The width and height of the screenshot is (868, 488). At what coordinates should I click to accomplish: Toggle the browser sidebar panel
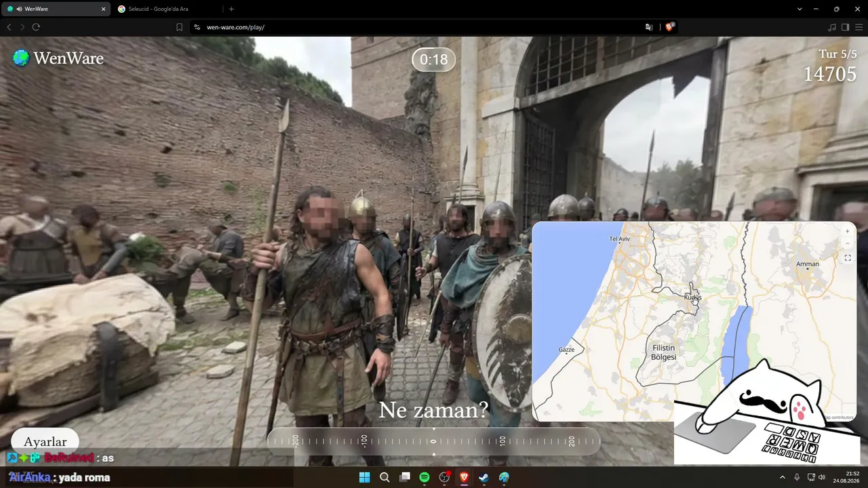[x=845, y=27]
